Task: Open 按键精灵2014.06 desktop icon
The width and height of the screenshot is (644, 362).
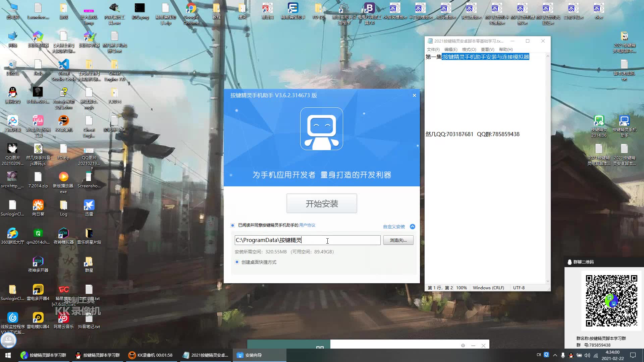Action: pyautogui.click(x=599, y=126)
